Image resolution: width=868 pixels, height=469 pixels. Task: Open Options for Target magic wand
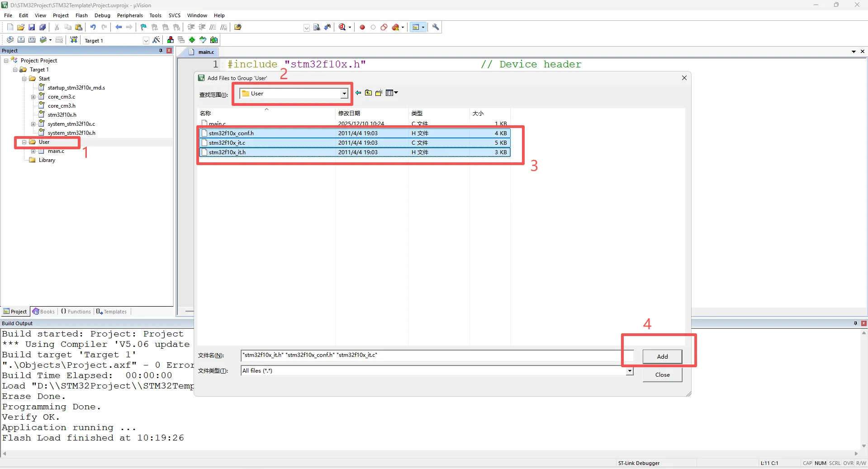coord(157,40)
